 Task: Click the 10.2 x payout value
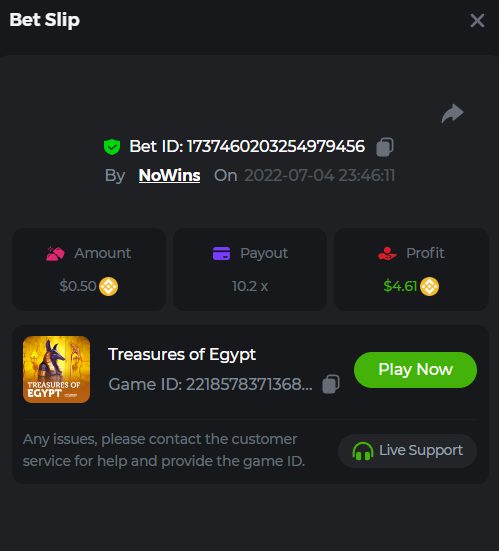click(x=250, y=286)
